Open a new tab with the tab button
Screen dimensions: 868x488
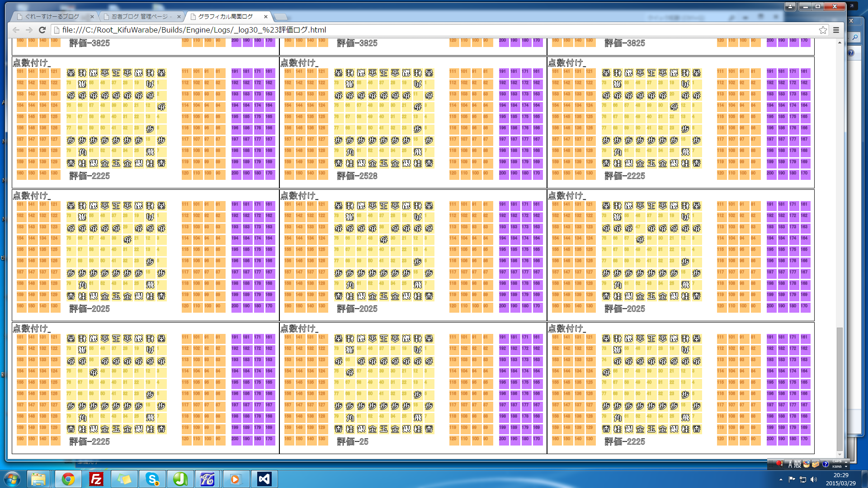pyautogui.click(x=281, y=17)
